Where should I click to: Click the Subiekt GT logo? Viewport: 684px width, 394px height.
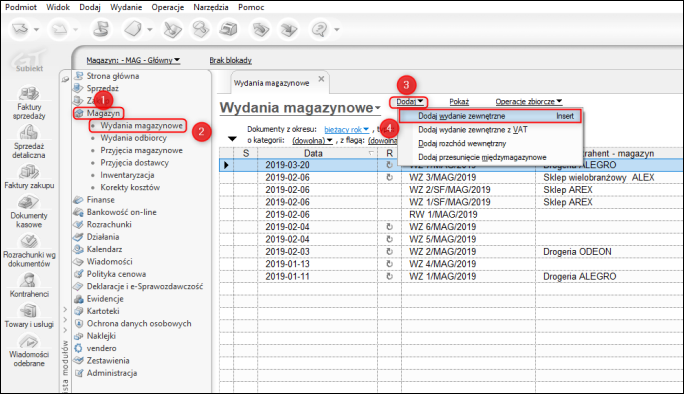29,61
